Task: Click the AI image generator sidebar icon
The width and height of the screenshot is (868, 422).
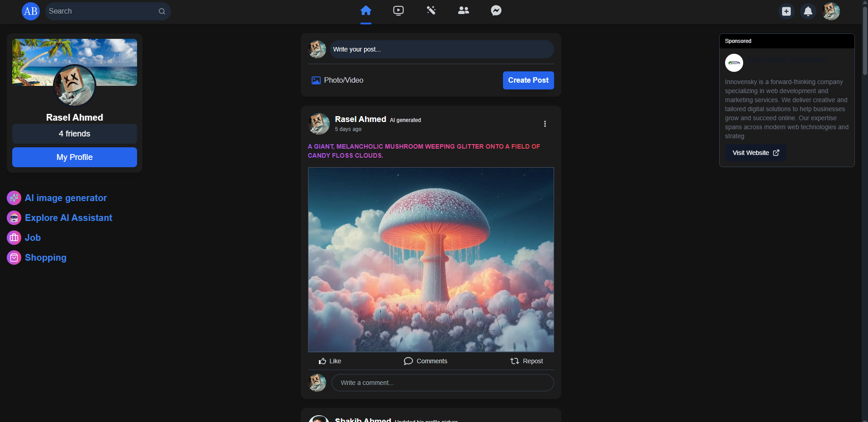Action: (14, 198)
